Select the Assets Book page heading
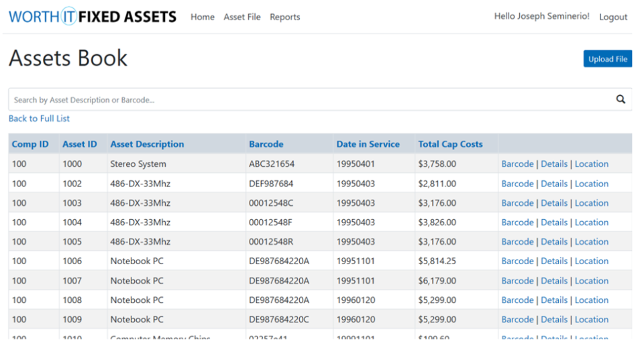 (x=68, y=58)
